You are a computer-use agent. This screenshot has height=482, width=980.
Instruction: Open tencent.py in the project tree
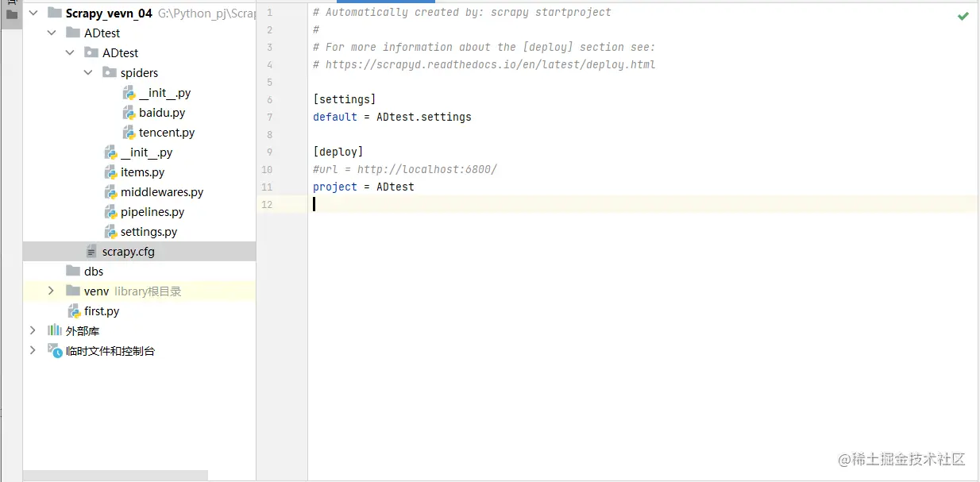click(x=167, y=132)
